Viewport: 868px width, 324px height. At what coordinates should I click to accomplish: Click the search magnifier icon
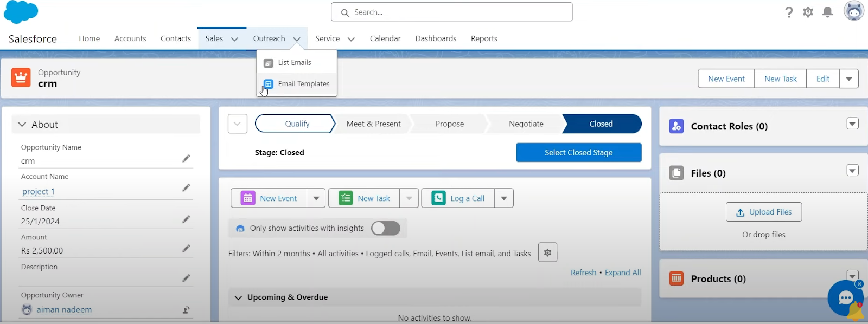click(344, 12)
